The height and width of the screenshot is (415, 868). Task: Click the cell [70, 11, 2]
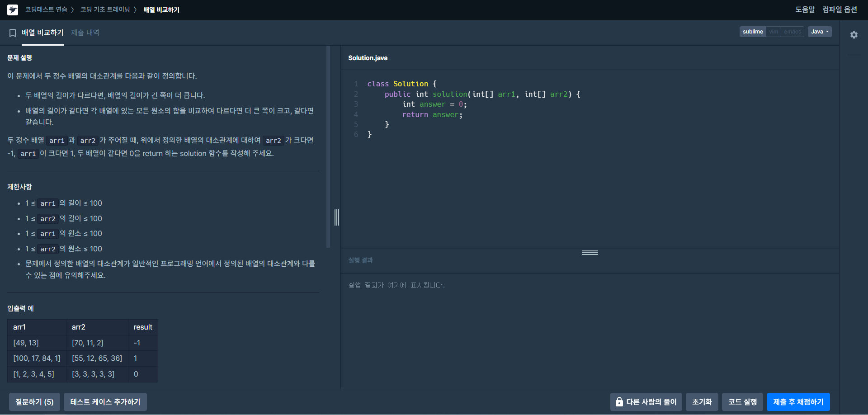(x=97, y=343)
